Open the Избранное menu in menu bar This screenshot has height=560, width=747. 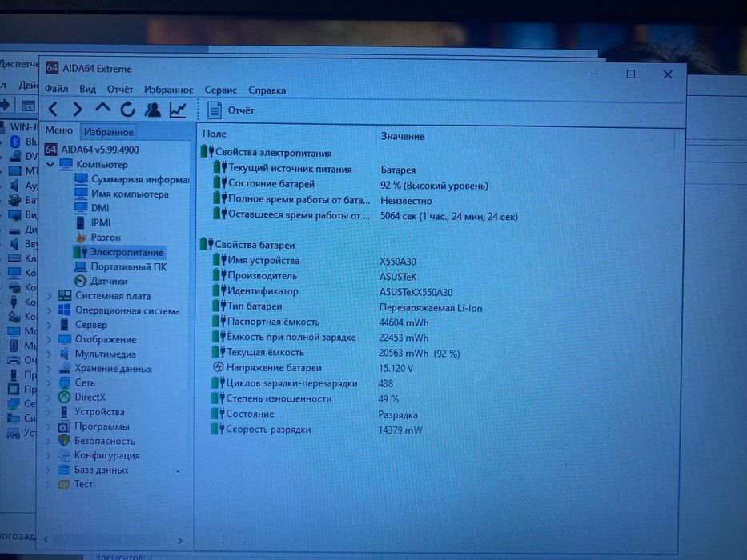point(169,90)
